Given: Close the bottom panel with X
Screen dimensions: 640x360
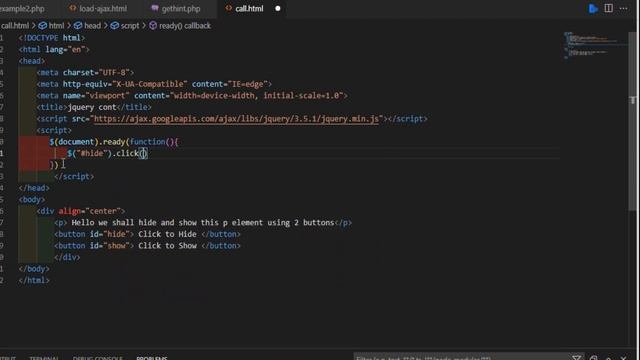Looking at the screenshot, I should click(x=624, y=358).
